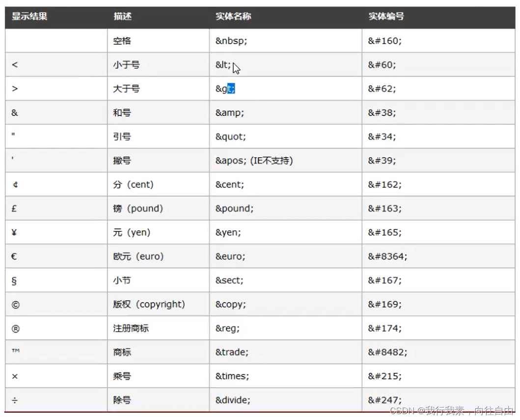Click the &#62; entity number
The image size is (520, 420).
point(382,88)
